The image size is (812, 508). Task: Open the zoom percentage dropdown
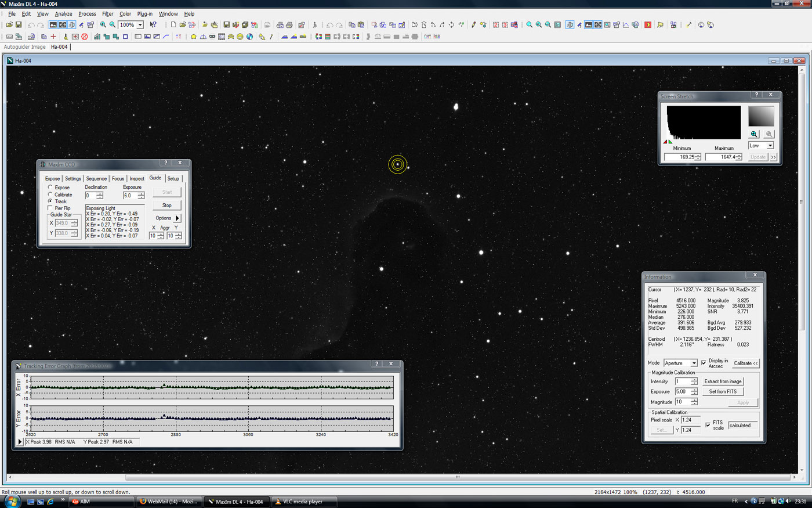coord(140,25)
